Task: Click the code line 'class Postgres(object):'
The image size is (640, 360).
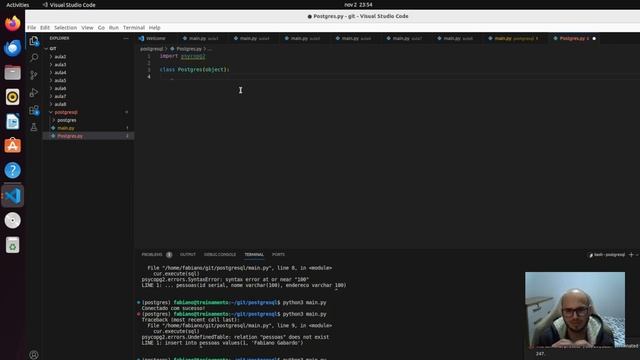Action: (195, 70)
